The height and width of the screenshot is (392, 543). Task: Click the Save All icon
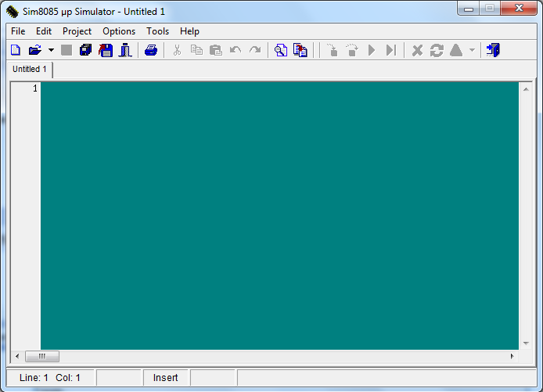pyautogui.click(x=85, y=50)
